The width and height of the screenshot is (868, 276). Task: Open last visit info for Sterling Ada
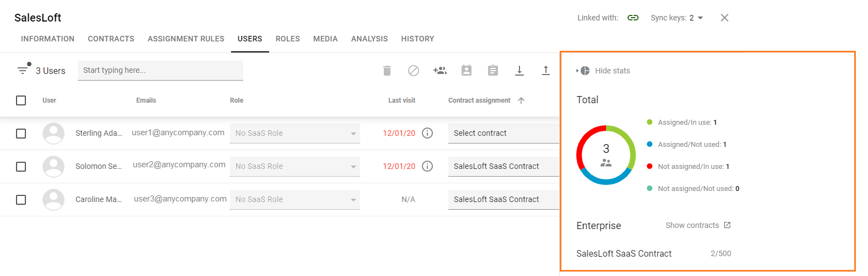point(427,133)
